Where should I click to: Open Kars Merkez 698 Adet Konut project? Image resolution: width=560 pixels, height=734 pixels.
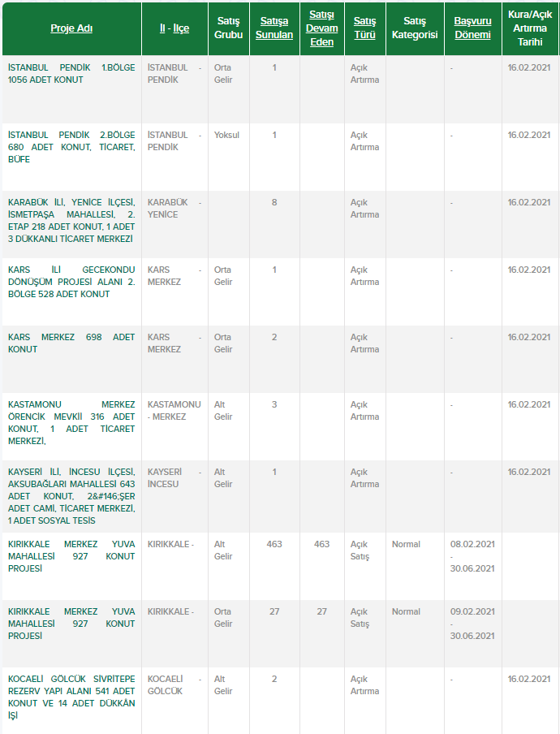point(71,343)
